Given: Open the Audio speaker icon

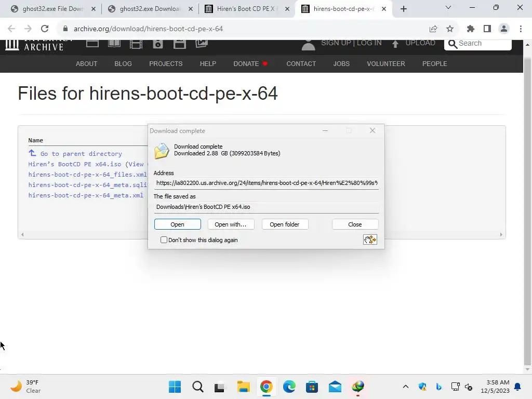Looking at the screenshot, I should (158, 44).
